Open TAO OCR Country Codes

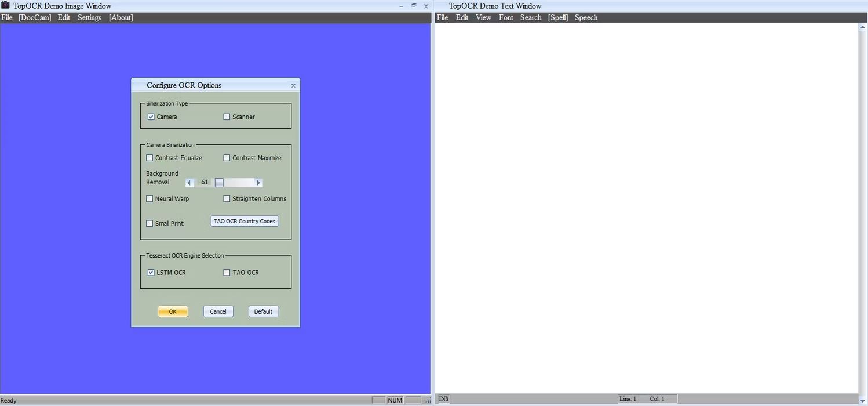(x=245, y=221)
